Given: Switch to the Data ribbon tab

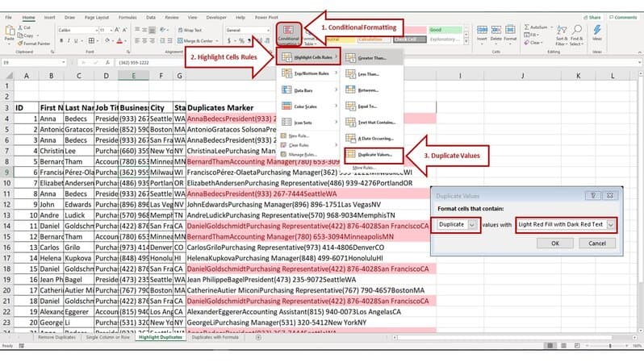Looking at the screenshot, I should coord(151,18).
